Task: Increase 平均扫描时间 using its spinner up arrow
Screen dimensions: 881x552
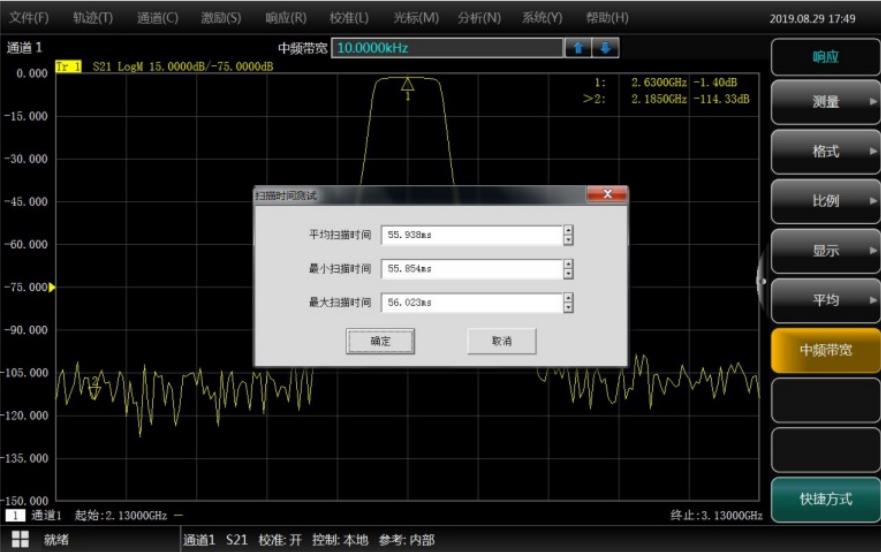Action: pos(568,230)
